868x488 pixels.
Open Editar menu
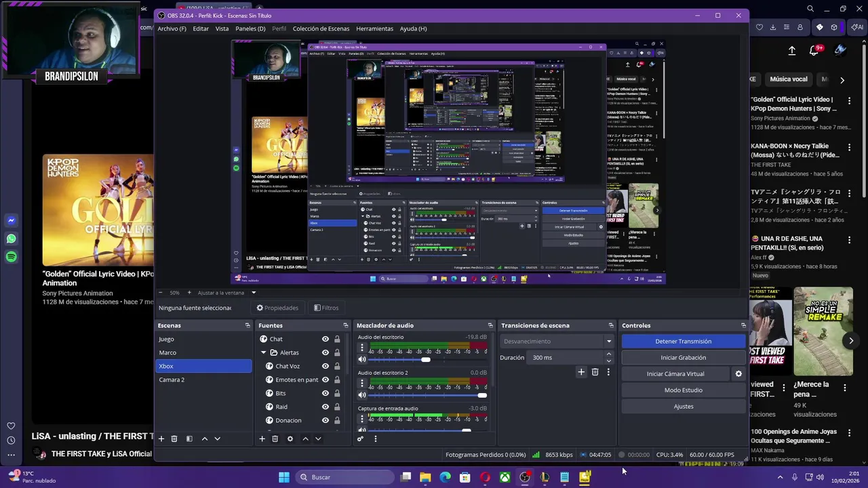pos(201,28)
